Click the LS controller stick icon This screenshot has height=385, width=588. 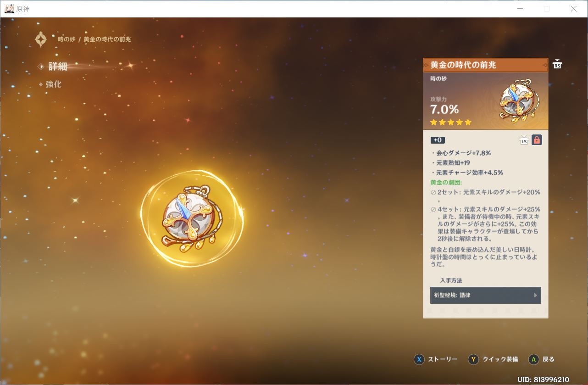pos(524,140)
